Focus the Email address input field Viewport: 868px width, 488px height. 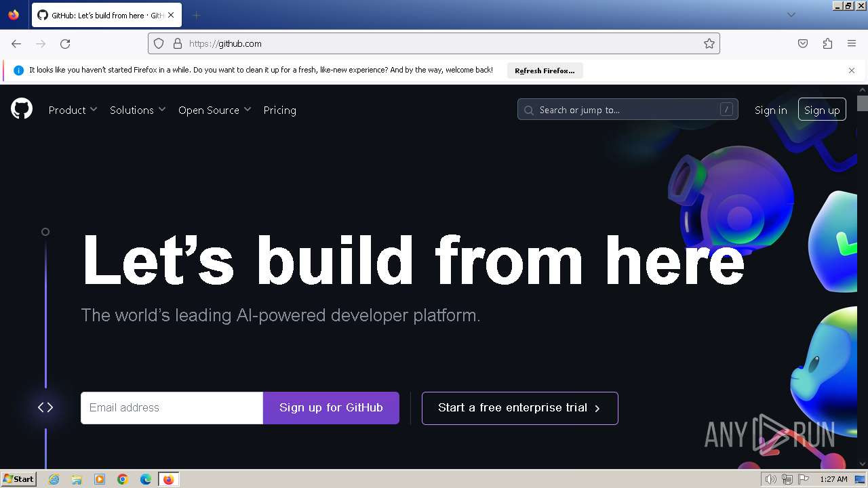[x=172, y=407]
